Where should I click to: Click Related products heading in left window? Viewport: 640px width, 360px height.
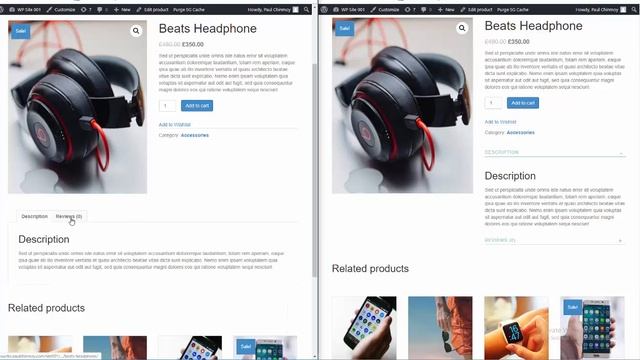coord(47,308)
